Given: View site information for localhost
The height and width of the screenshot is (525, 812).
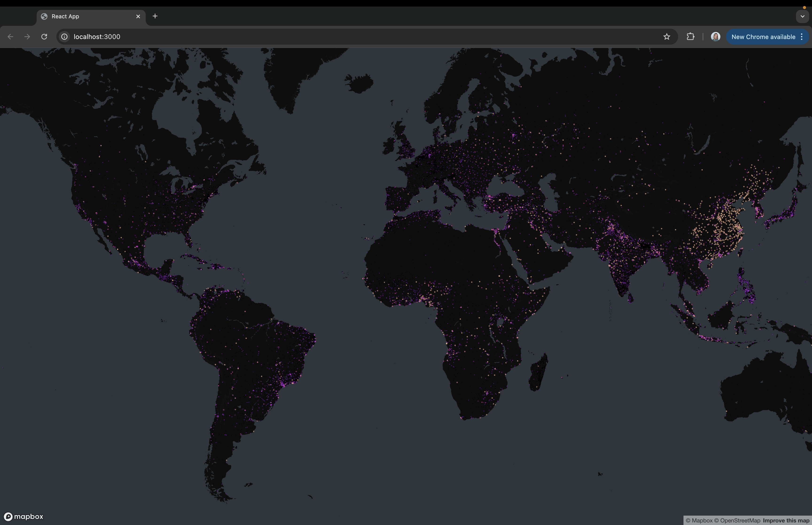Looking at the screenshot, I should click(x=64, y=36).
